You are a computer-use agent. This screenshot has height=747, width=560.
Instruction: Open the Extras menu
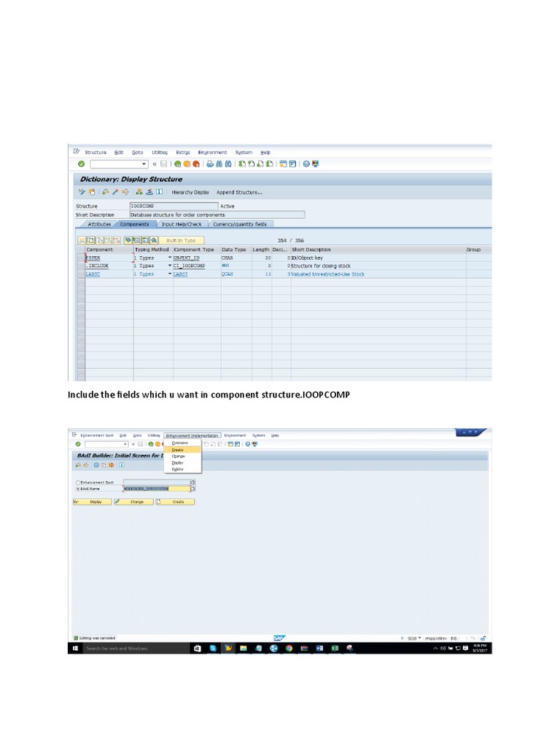[x=183, y=152]
